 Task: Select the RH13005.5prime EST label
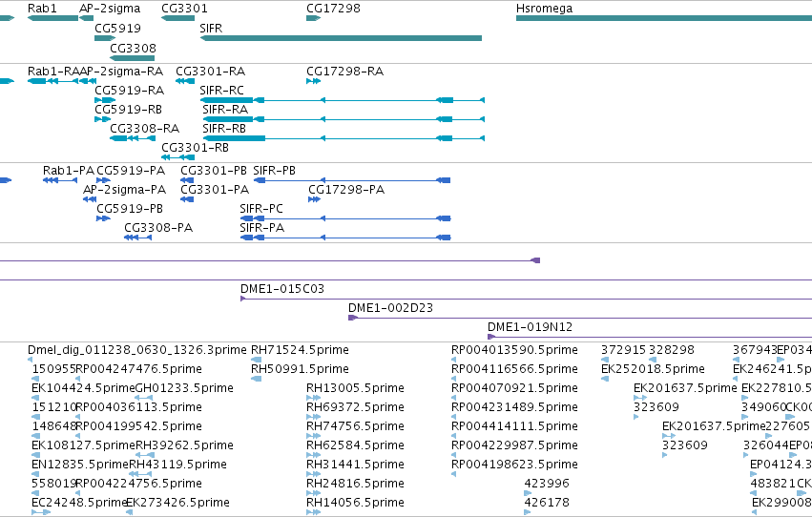tap(355, 388)
